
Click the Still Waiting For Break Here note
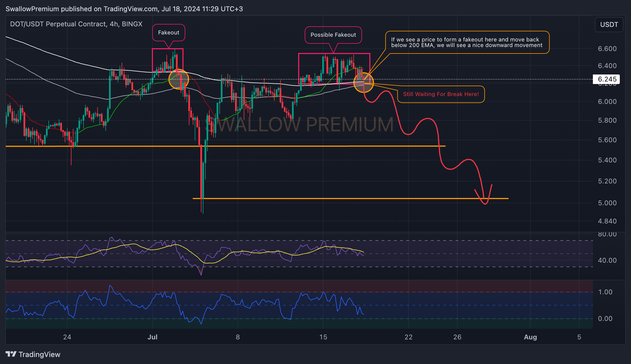click(x=441, y=94)
